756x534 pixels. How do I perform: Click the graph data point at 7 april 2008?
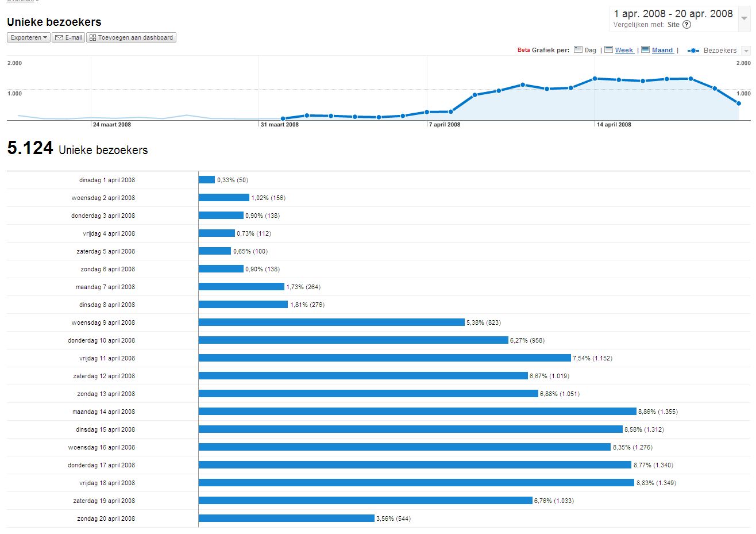click(427, 112)
